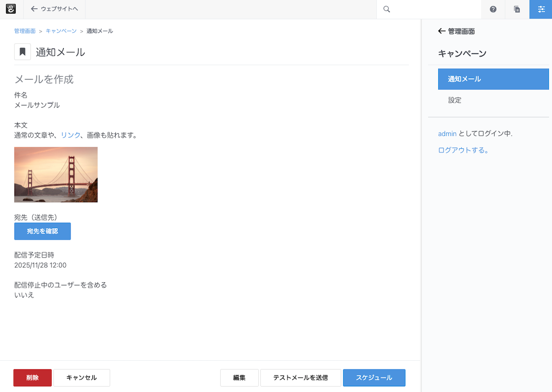552x392 pixels.
Task: Click the back arrow next to 管理画面
Action: pos(441,31)
